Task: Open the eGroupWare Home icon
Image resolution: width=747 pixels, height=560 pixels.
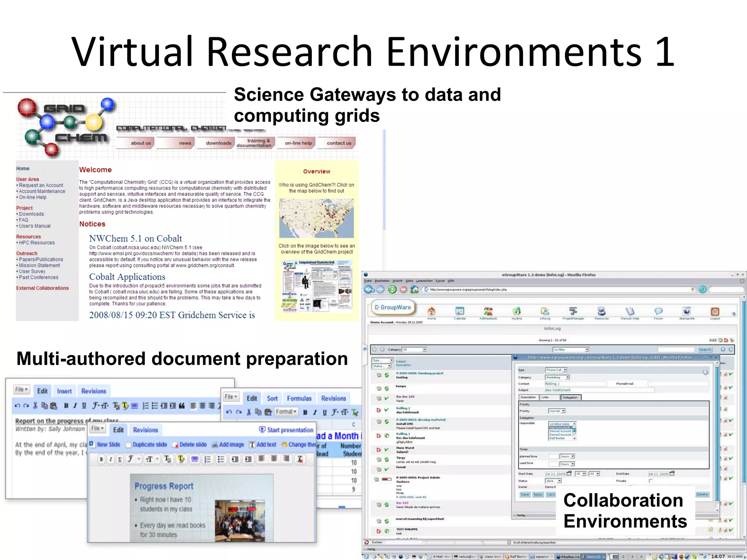Action: pos(431,311)
